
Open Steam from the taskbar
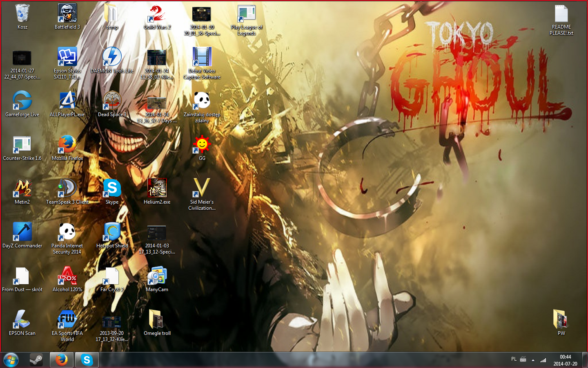(36, 360)
